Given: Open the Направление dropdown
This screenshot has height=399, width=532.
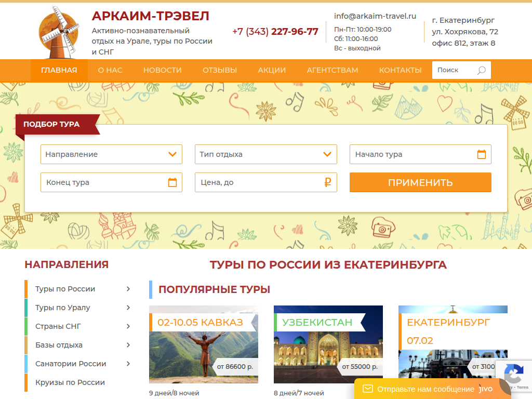Looking at the screenshot, I should pyautogui.click(x=111, y=154).
